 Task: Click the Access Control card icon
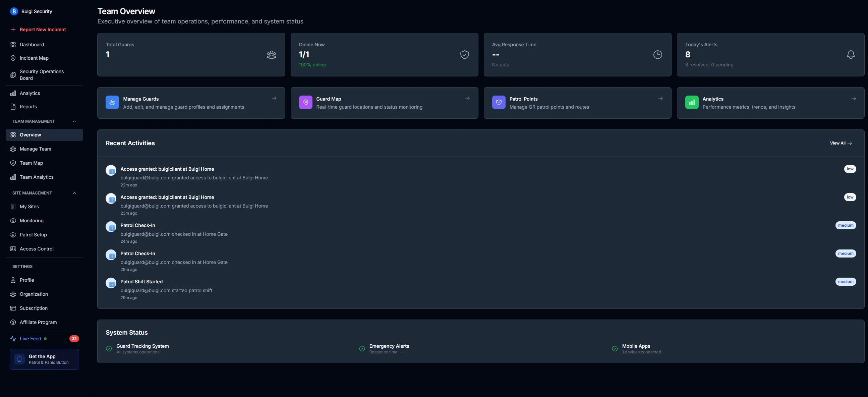(x=13, y=249)
